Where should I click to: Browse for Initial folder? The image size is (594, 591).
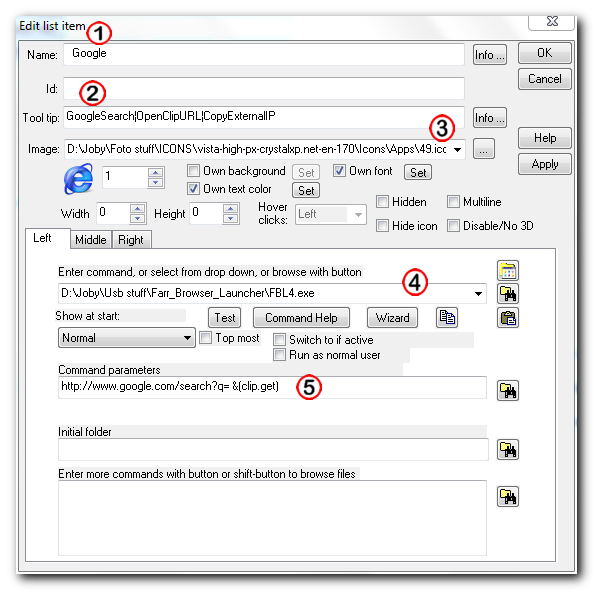[x=508, y=450]
